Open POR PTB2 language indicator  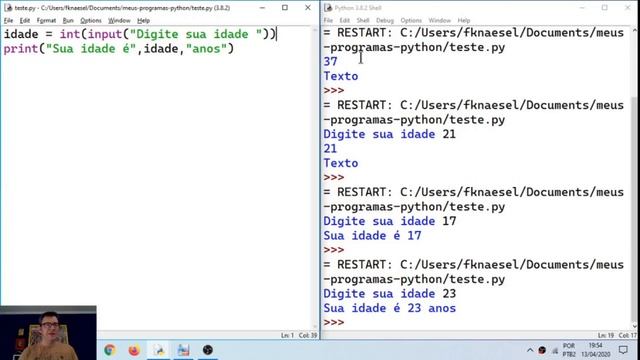(569, 350)
